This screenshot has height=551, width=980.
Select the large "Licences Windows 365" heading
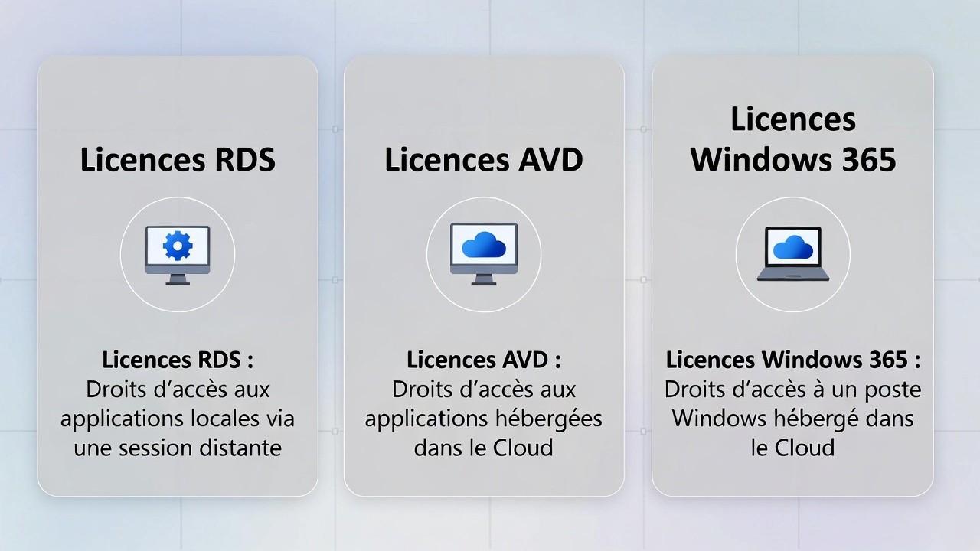tap(793, 140)
